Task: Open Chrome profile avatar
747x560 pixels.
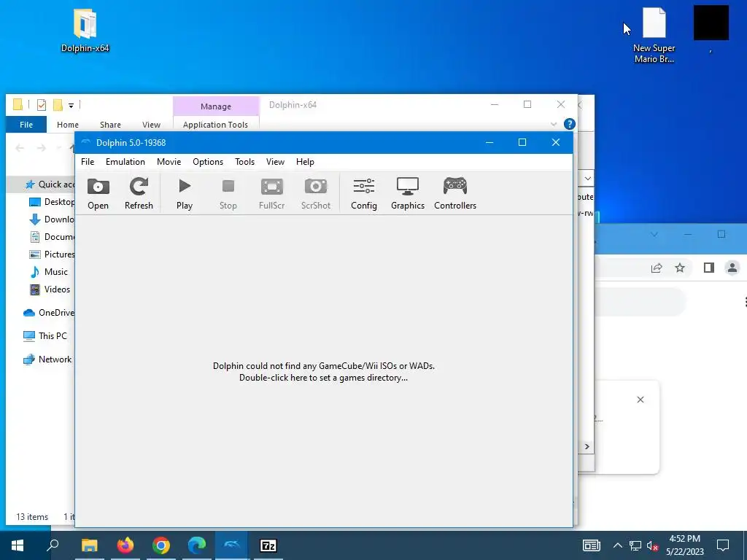Action: [x=732, y=268]
